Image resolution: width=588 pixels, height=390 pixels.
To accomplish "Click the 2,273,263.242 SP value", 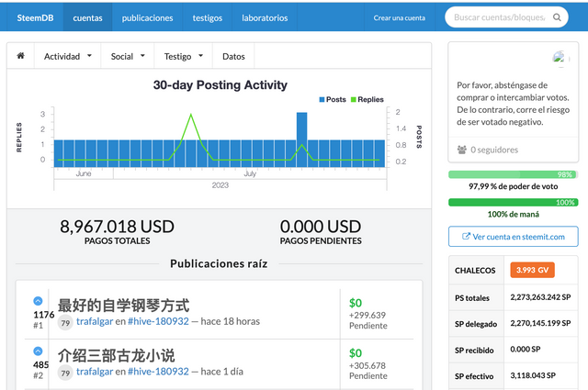I will point(540,297).
